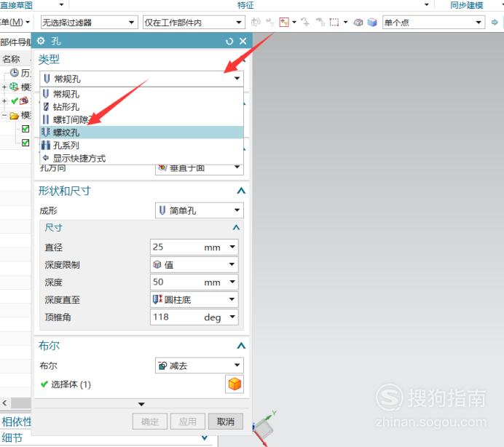Close the 孔 dialog with the X
The width and height of the screenshot is (504, 447).
pyautogui.click(x=243, y=41)
